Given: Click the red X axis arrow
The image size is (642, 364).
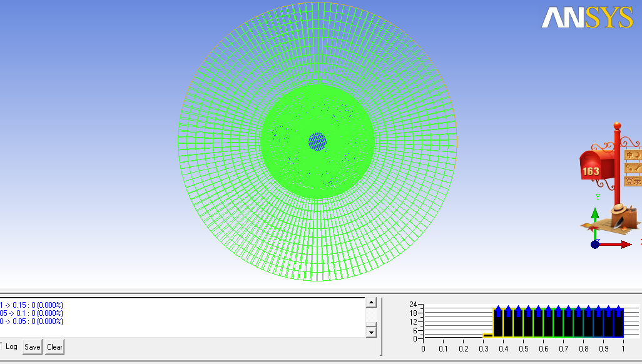Looking at the screenshot, I should coord(624,245).
